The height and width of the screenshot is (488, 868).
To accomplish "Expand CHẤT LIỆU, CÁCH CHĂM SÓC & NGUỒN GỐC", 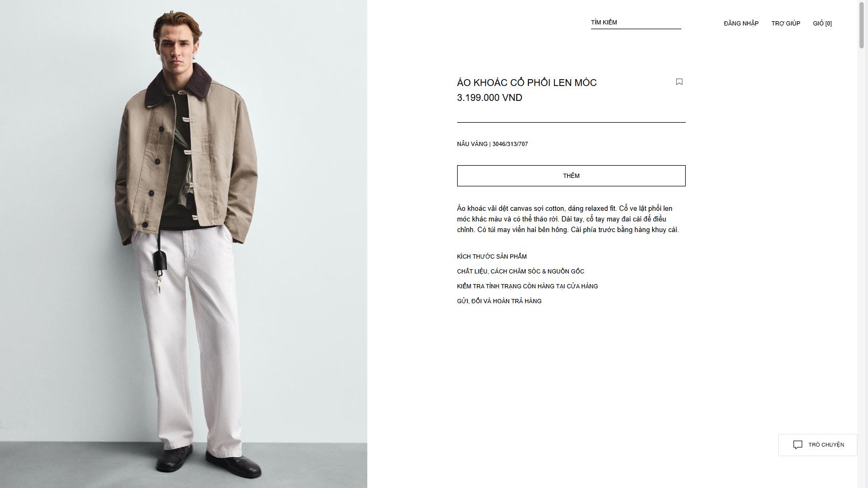I will click(520, 271).
